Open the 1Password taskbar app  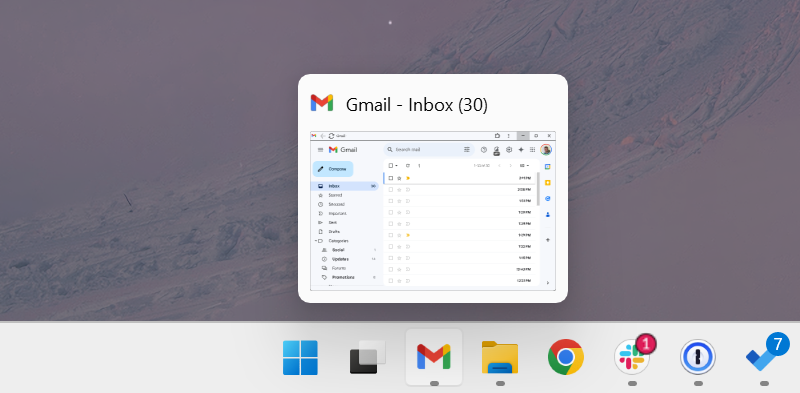698,357
